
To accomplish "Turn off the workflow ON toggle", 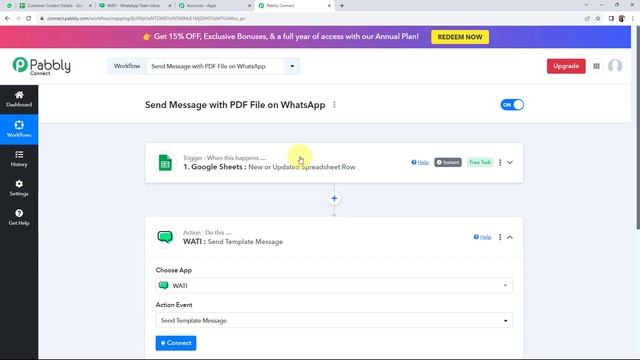I will (512, 105).
